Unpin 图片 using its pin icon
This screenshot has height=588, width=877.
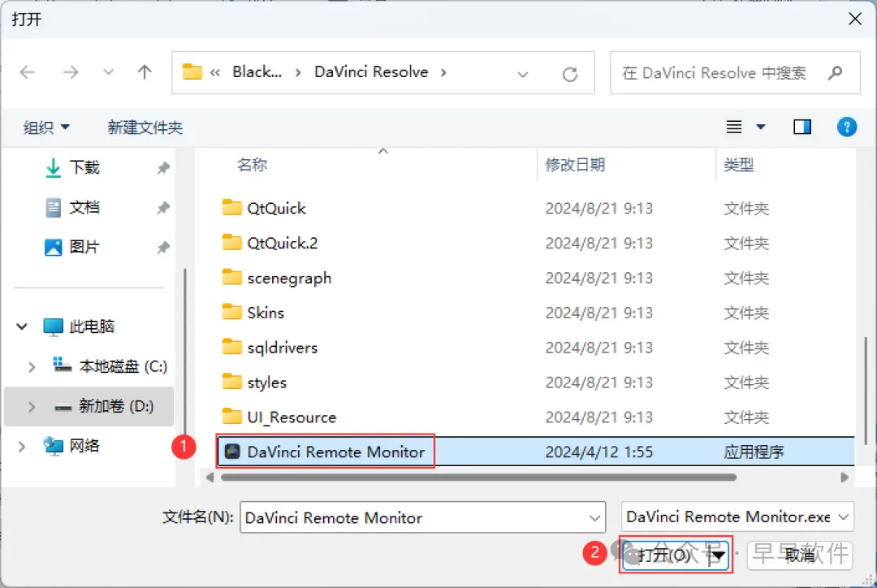(x=162, y=247)
